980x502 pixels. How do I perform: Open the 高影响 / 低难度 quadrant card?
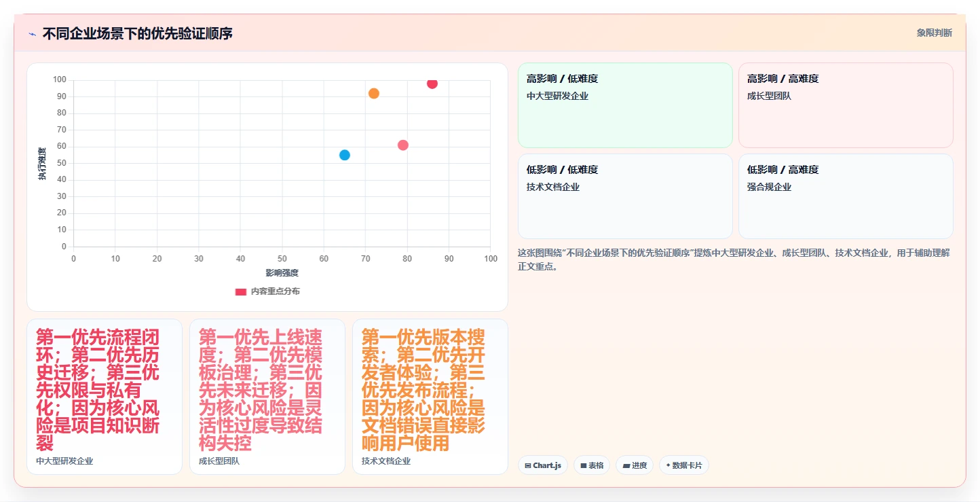625,105
